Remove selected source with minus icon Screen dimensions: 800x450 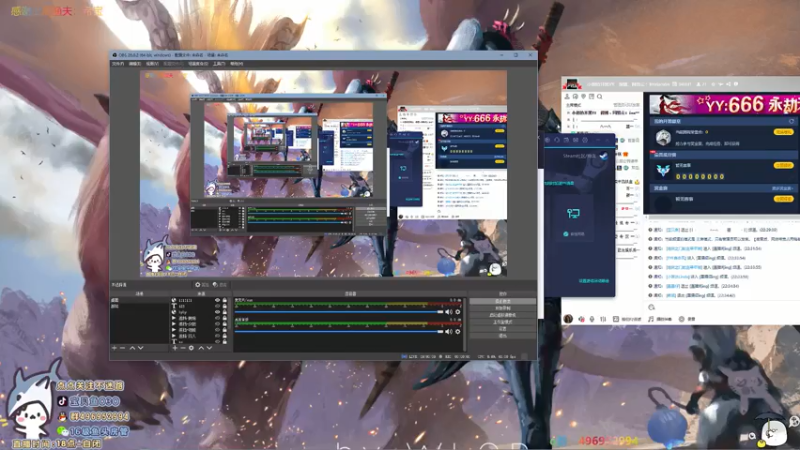(x=183, y=348)
